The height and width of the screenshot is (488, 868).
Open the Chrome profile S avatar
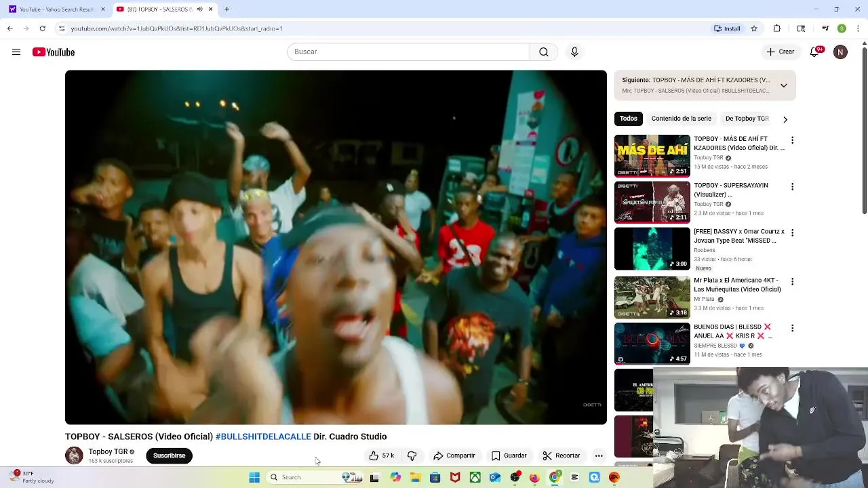coord(842,28)
